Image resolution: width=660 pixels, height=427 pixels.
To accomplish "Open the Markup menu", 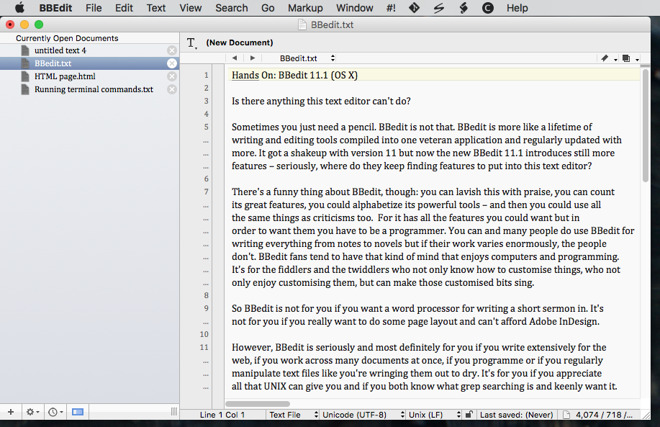I will [305, 8].
